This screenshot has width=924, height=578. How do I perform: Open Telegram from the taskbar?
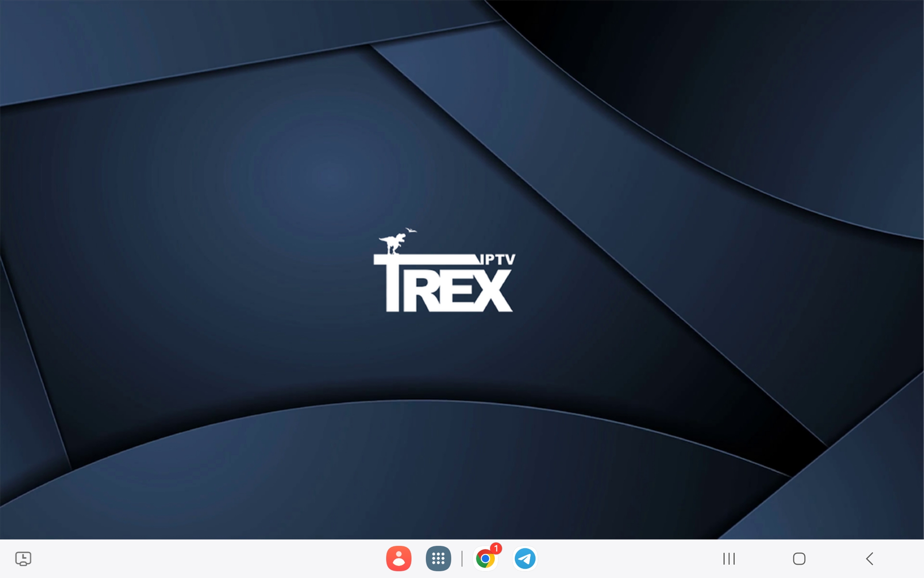pos(525,558)
